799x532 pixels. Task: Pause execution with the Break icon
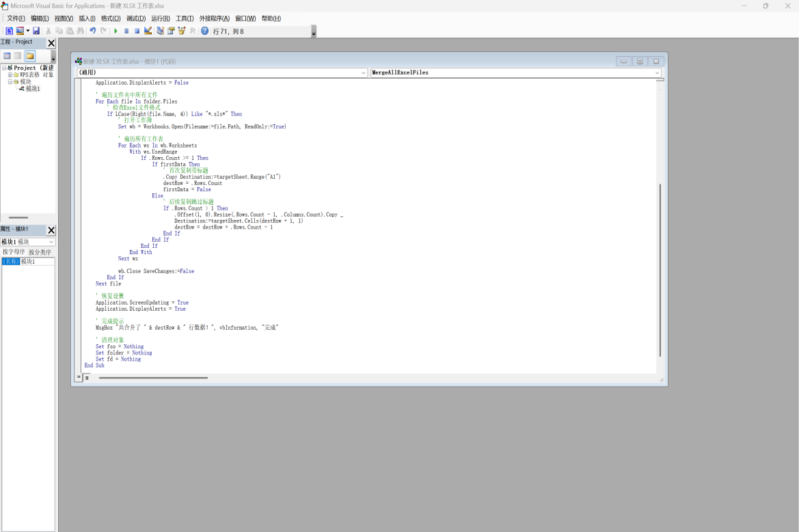tap(126, 31)
